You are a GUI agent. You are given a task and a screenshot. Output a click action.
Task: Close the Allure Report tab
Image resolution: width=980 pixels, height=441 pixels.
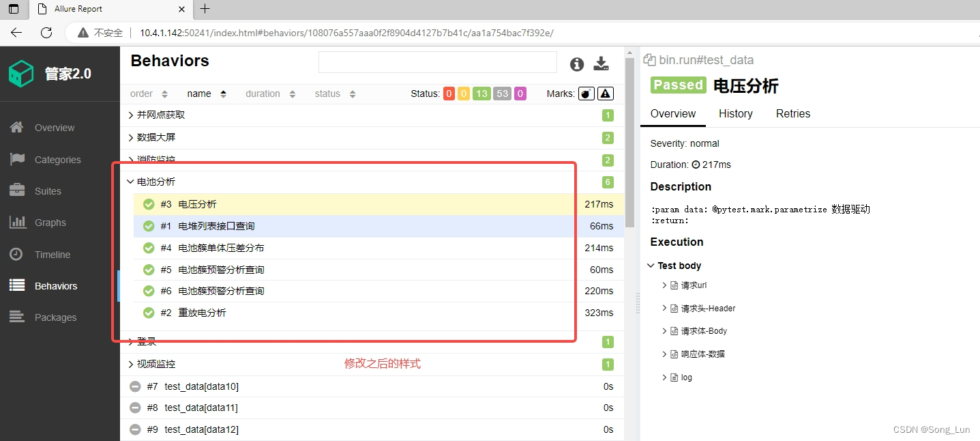[181, 9]
